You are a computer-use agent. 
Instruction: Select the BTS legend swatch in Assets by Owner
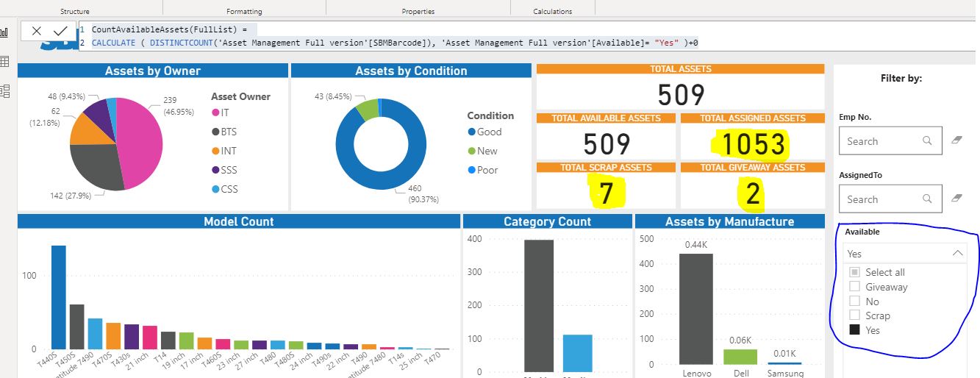[215, 132]
